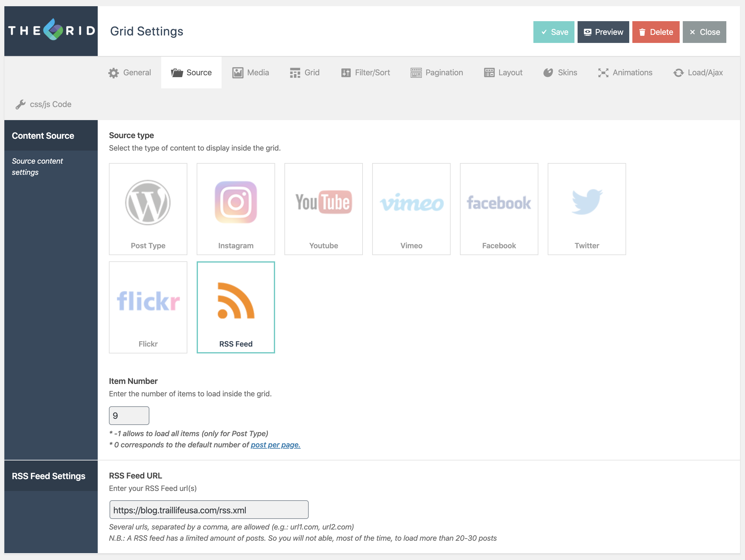Click the css/js Code wrench icon
The width and height of the screenshot is (745, 560).
21,105
